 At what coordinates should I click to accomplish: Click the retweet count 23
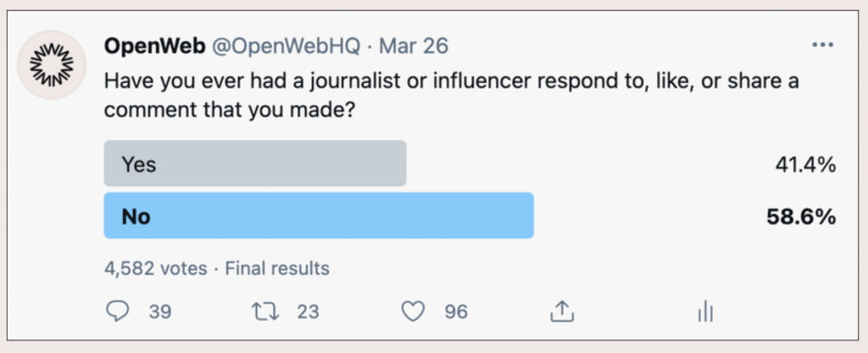[308, 312]
